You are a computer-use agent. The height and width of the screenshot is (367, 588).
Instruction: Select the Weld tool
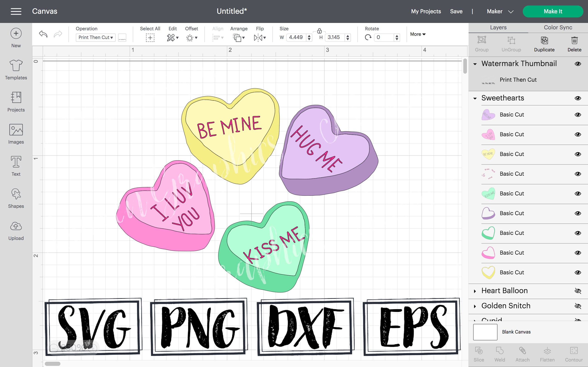(x=500, y=353)
